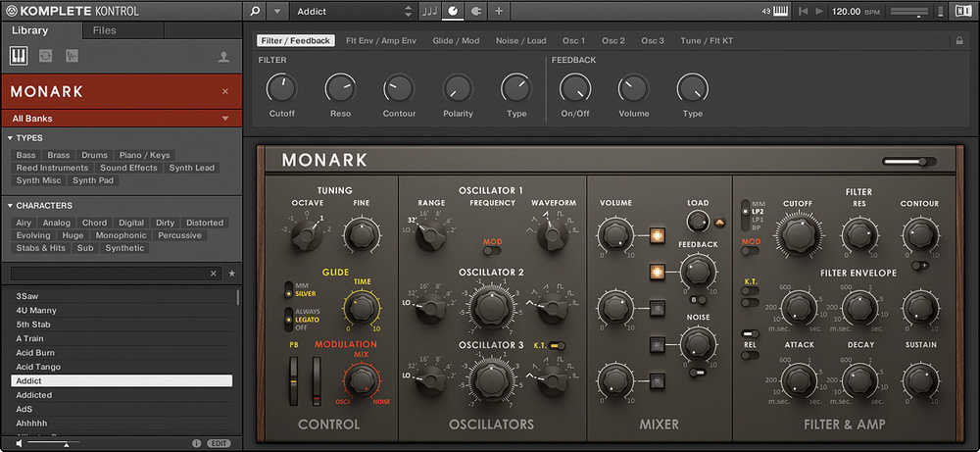Filter by Distorted character tag
This screenshot has height=452, width=980.
point(205,223)
